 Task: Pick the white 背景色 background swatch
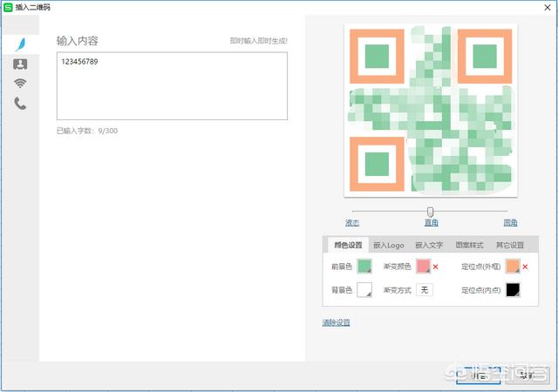pyautogui.click(x=364, y=290)
